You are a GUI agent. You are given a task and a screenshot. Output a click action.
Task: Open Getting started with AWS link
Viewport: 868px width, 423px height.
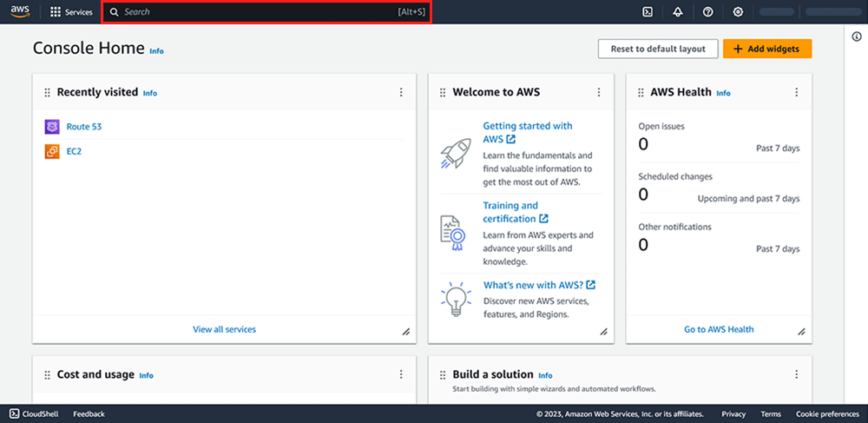pos(528,132)
